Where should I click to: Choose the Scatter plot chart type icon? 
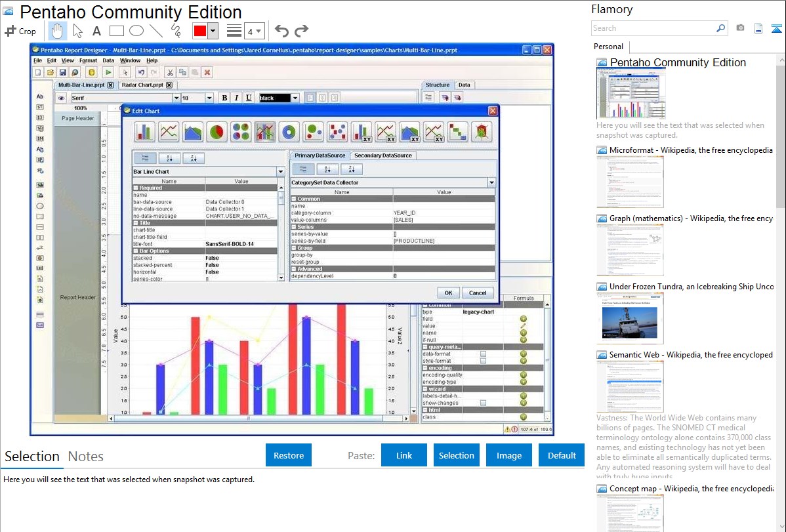[x=337, y=132]
